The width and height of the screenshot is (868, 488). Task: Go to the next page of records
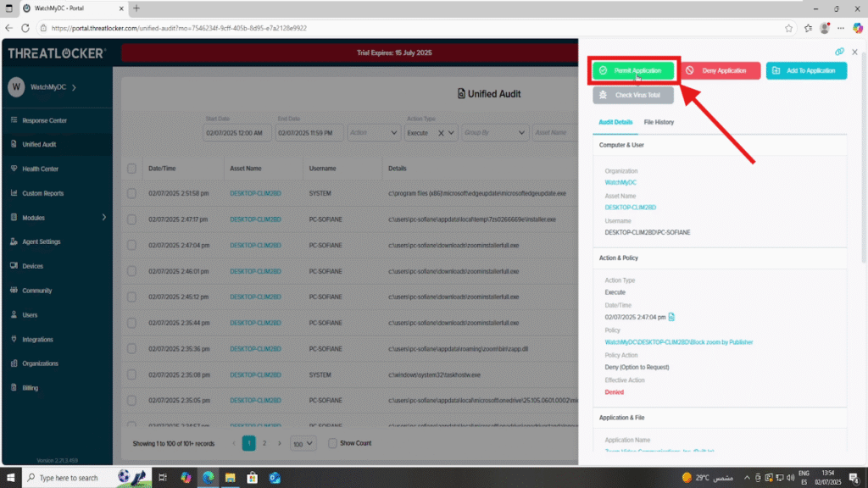(x=280, y=443)
